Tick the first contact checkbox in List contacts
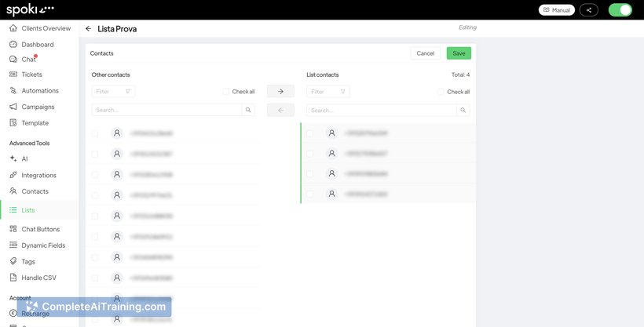 [x=309, y=133]
